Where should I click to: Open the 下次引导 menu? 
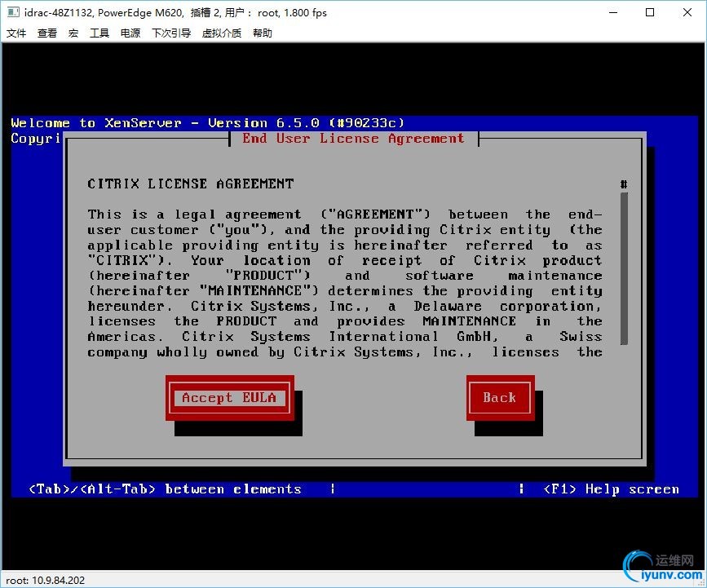coord(171,33)
